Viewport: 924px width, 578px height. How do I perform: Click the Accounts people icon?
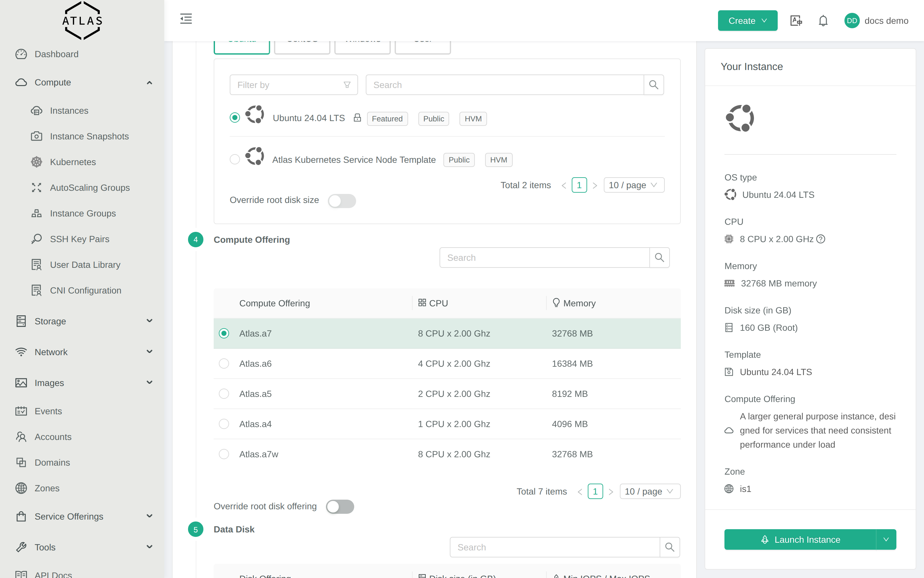[21, 437]
